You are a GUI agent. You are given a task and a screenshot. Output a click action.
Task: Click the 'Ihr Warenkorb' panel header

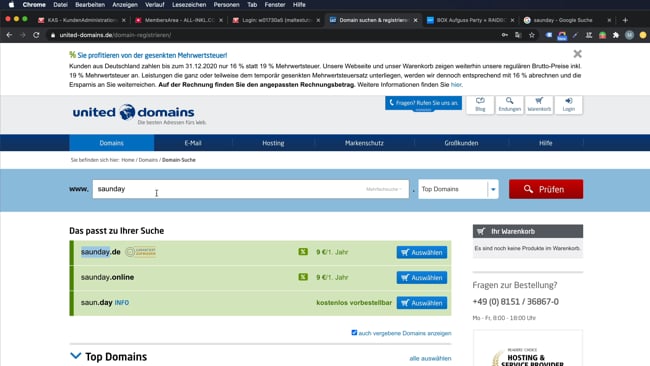coord(528,231)
